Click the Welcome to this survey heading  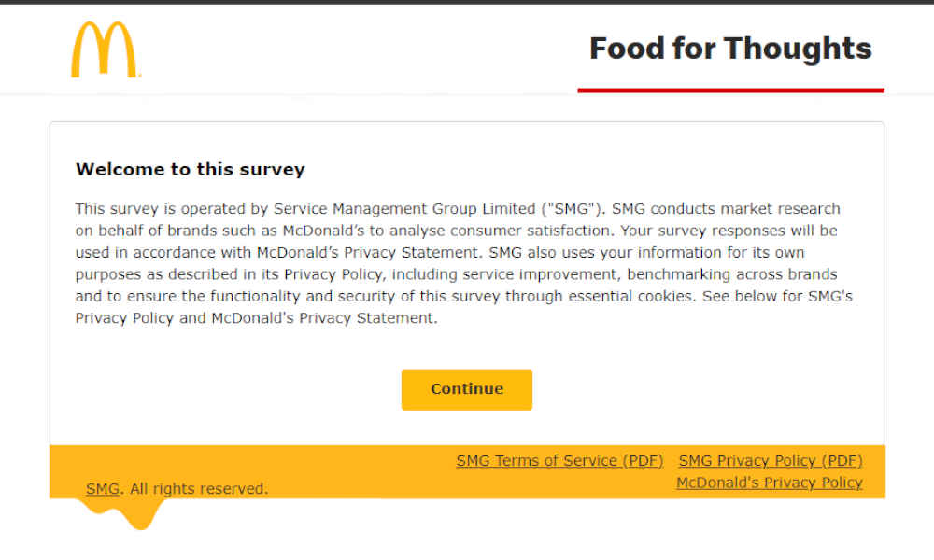pyautogui.click(x=190, y=169)
